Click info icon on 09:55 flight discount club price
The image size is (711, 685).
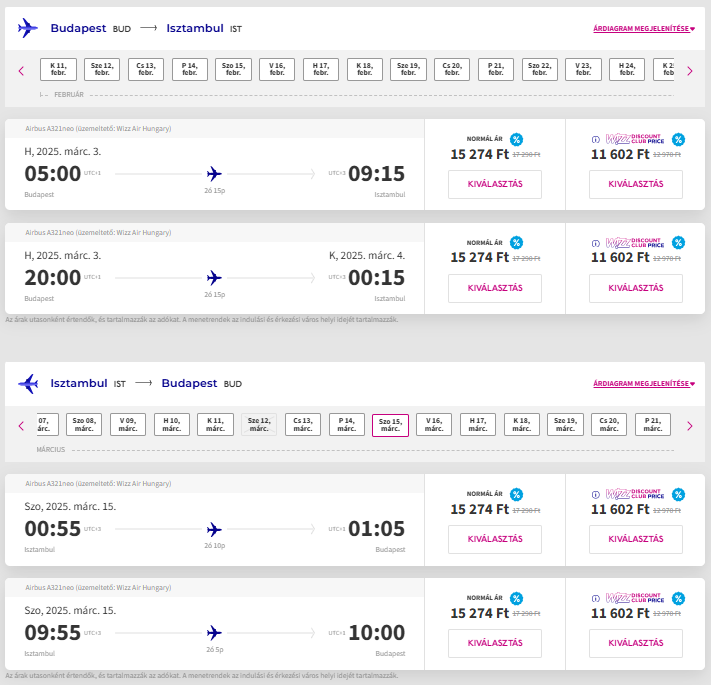point(596,597)
